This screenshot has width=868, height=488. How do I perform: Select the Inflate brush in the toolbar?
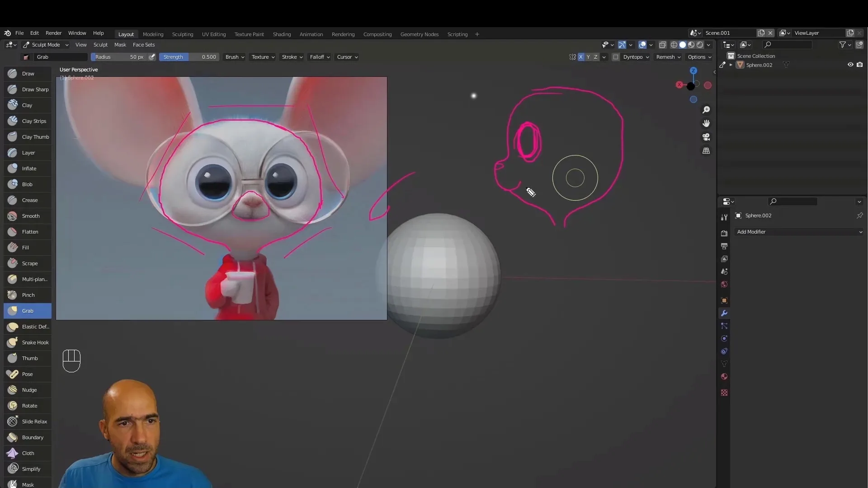coord(27,169)
